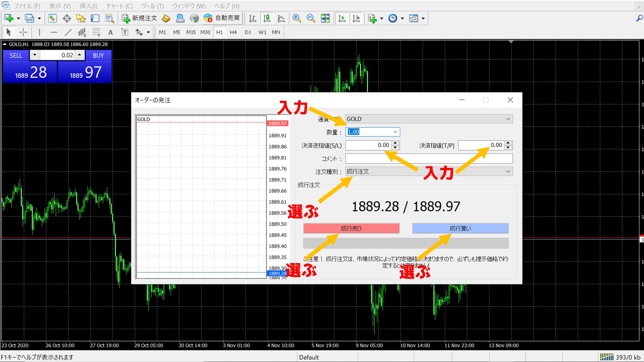Open the チャート (C) menu
644x362 pixels.
pyautogui.click(x=119, y=6)
